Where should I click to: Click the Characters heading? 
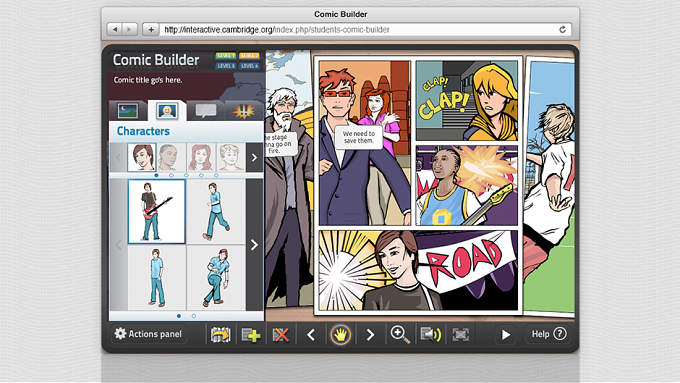143,131
